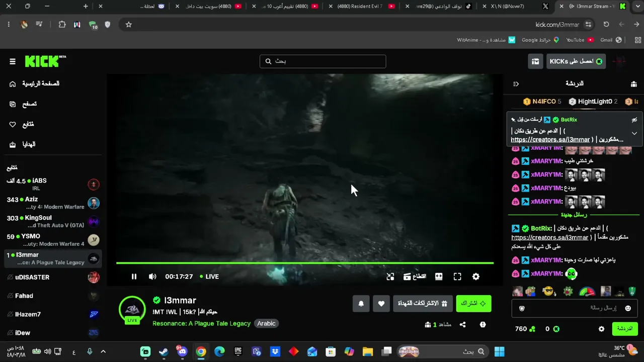Viewport: 644px width, 362px height.
Task: Open the Resonance: A Plague Tale Legacy category
Action: pyautogui.click(x=201, y=323)
